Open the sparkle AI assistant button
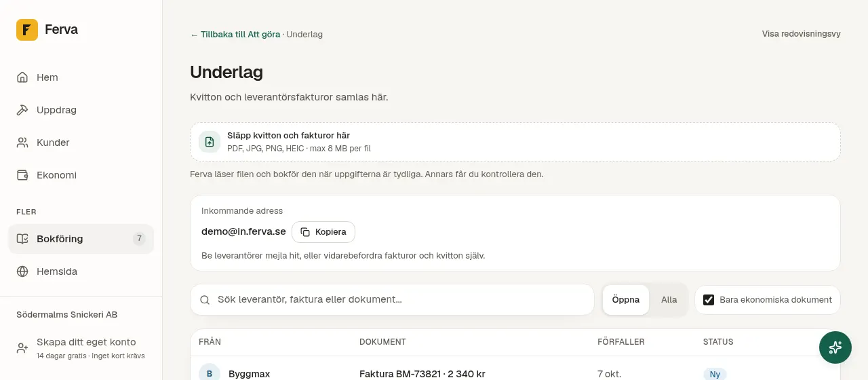The image size is (868, 380). (835, 347)
